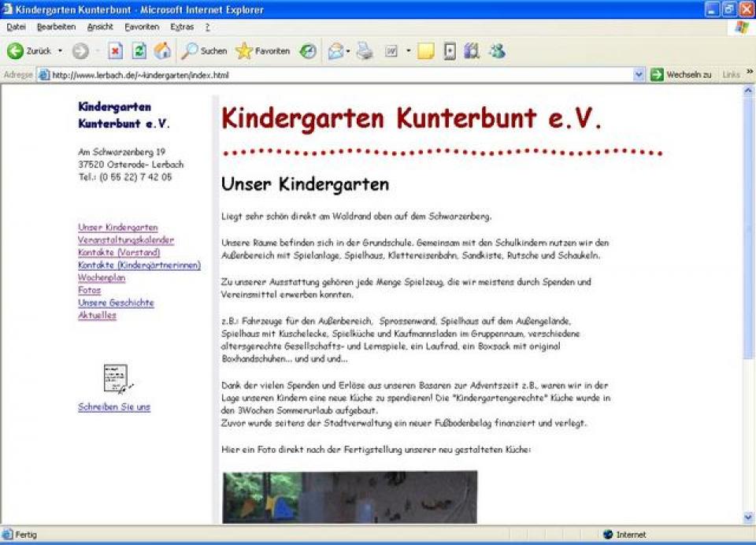The width and height of the screenshot is (756, 545).
Task: Follow the Schreiben Sie uns link
Action: [x=114, y=407]
